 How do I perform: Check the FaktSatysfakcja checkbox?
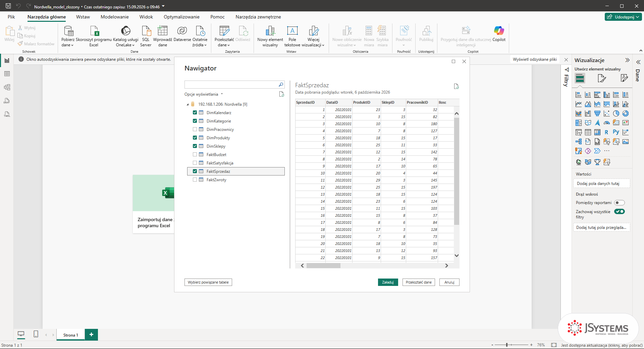coord(195,163)
